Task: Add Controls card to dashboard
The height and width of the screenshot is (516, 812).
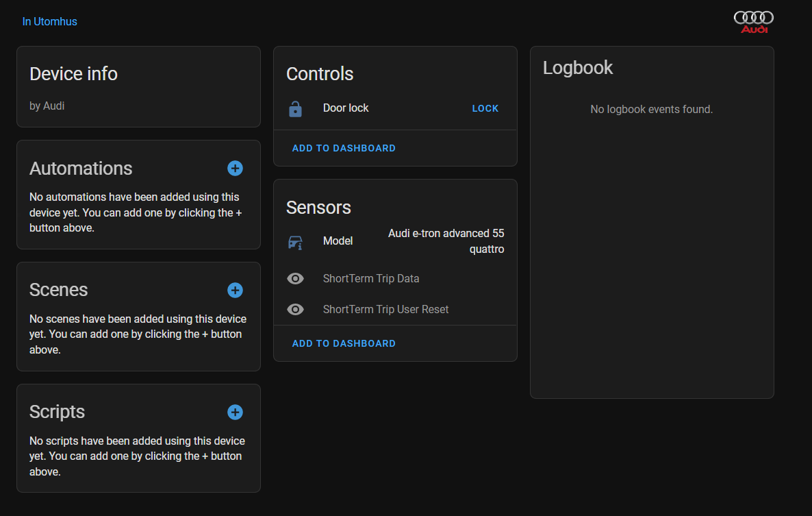Action: 344,148
